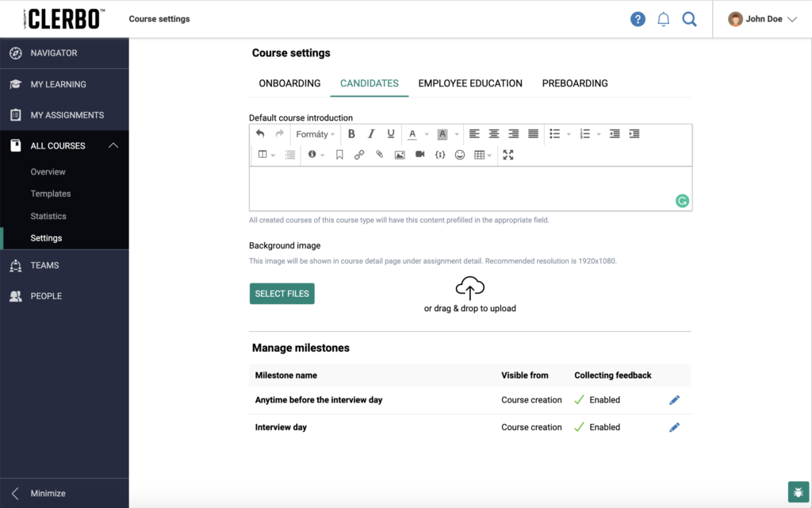Click the bug report icon
The image size is (812, 508).
click(x=798, y=492)
